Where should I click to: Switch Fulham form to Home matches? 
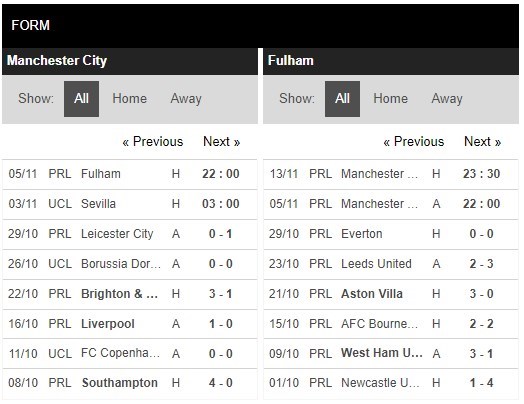[390, 99]
